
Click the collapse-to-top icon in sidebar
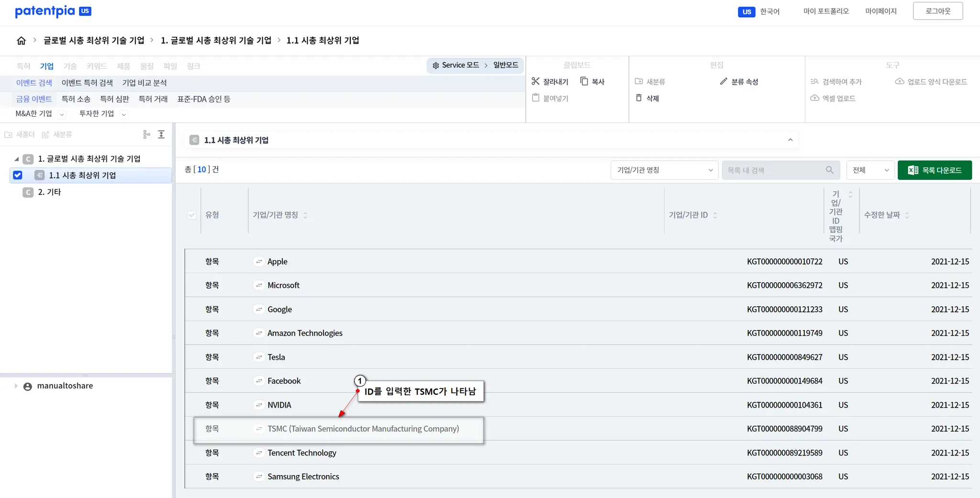point(161,134)
